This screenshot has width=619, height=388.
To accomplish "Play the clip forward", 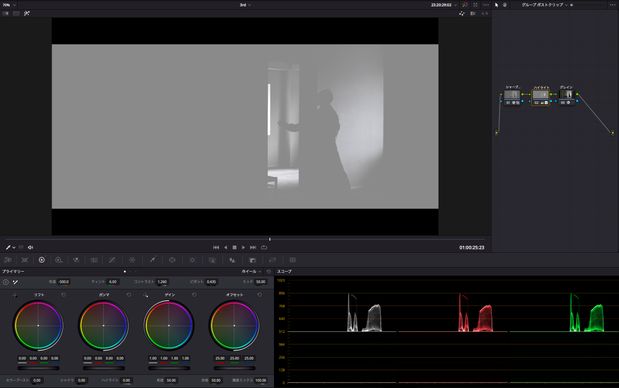I will (243, 247).
